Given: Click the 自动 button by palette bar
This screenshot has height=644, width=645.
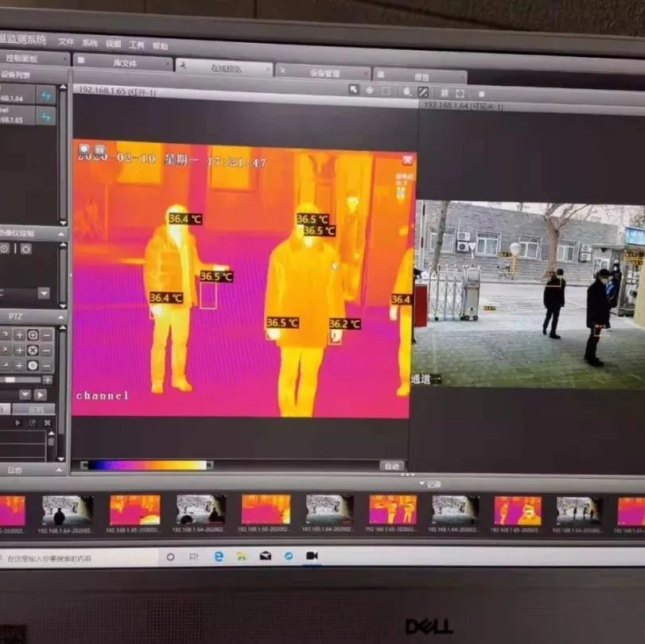Looking at the screenshot, I should pos(392,466).
